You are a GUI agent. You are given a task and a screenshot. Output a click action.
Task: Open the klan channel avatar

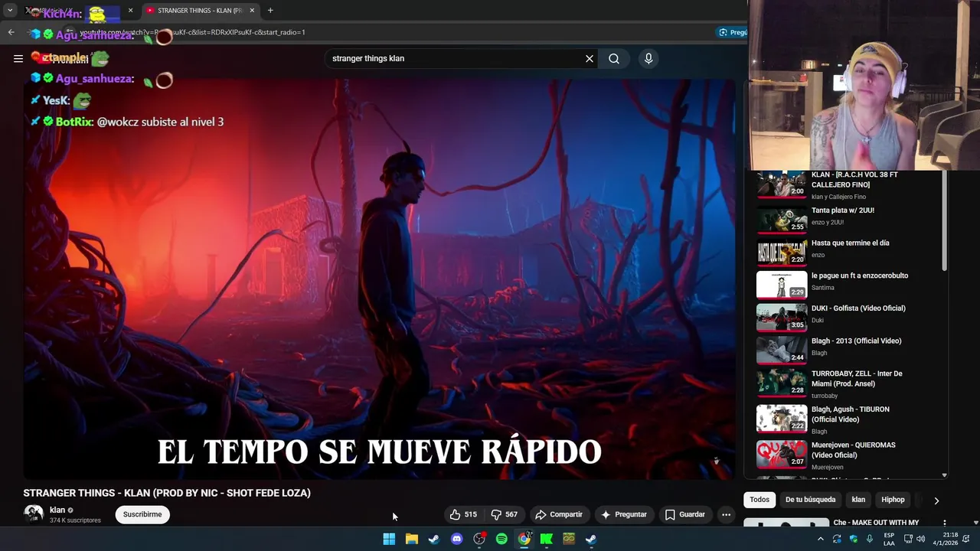34,514
